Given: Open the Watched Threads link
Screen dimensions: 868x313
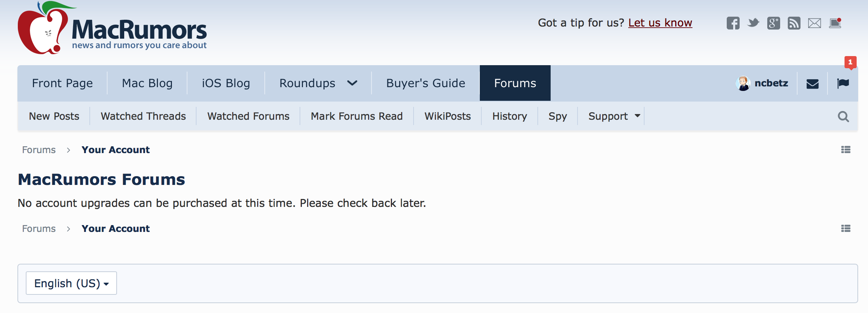Looking at the screenshot, I should [143, 116].
